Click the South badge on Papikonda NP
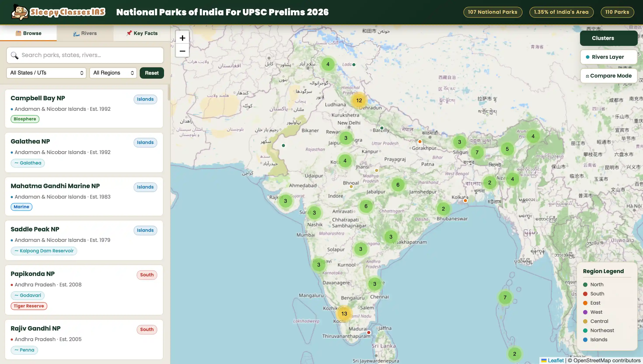 [147, 275]
